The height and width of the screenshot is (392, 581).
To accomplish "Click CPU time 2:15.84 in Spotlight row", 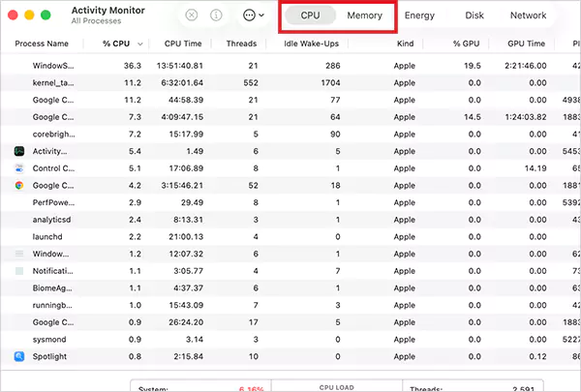I will pyautogui.click(x=188, y=356).
